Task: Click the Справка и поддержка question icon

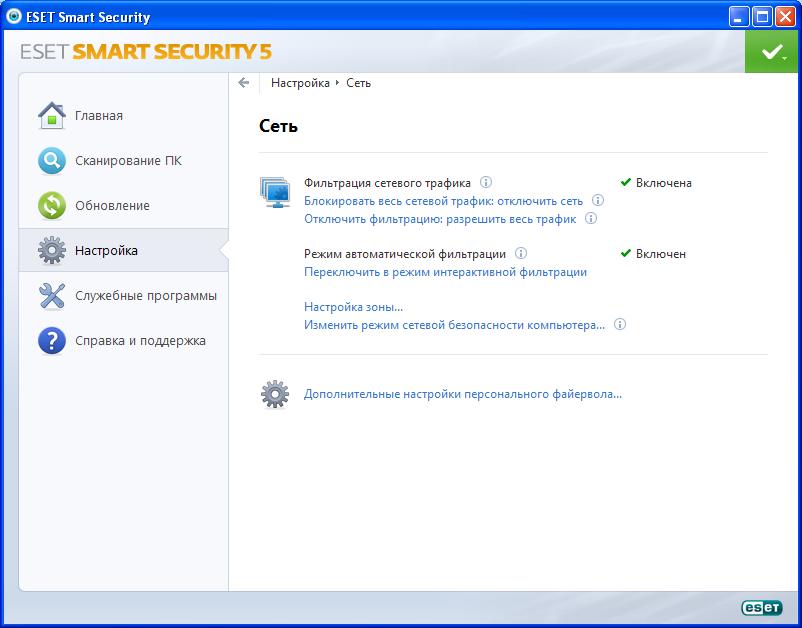Action: (x=52, y=341)
